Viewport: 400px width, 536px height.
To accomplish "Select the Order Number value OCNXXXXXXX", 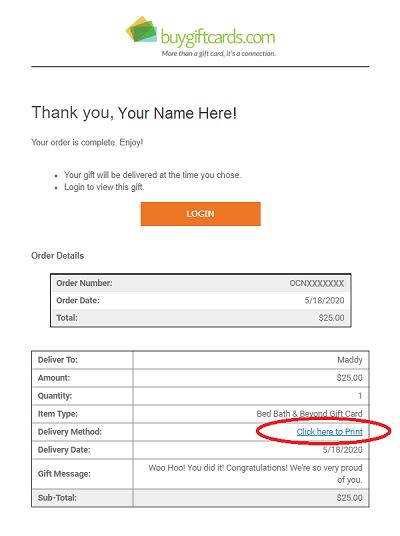I will (x=317, y=283).
